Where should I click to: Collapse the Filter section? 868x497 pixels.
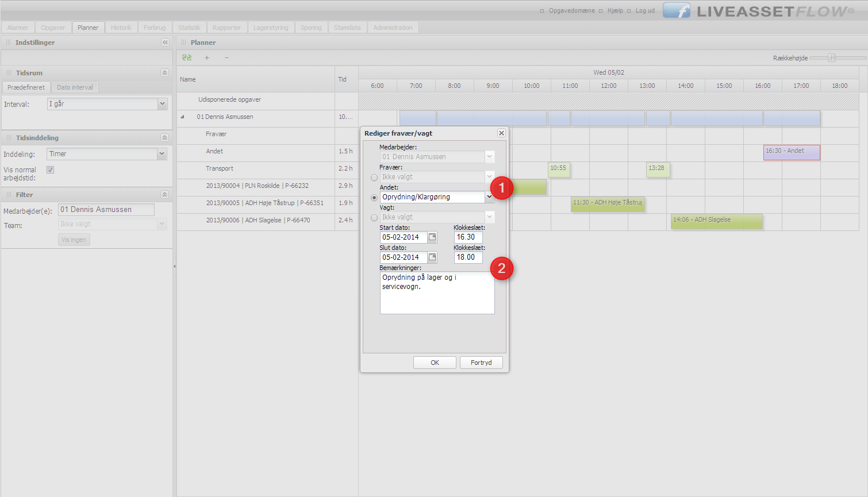pyautogui.click(x=164, y=195)
